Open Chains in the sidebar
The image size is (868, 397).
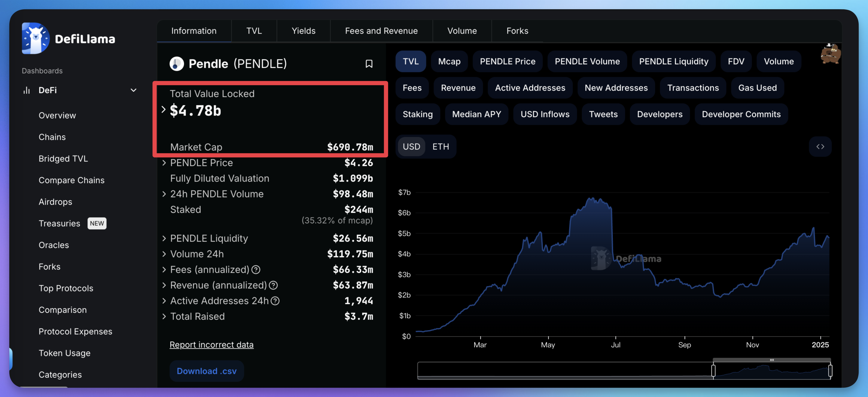(x=52, y=137)
